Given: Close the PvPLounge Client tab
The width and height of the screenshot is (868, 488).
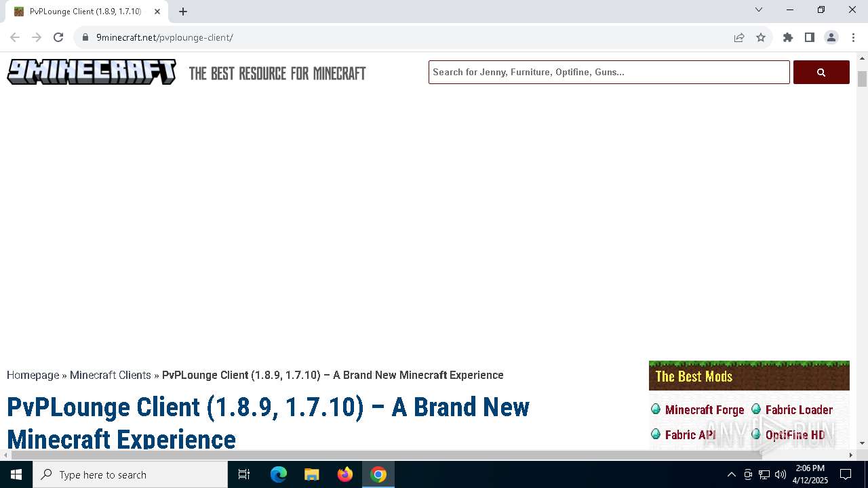Looking at the screenshot, I should point(157,12).
